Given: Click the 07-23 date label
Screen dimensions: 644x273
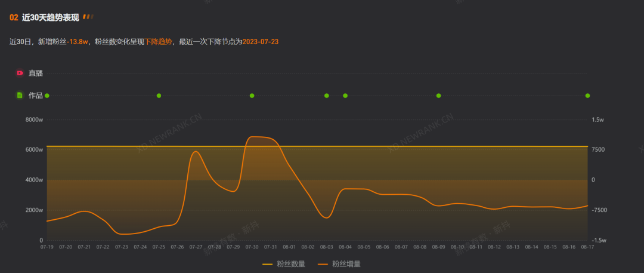Looking at the screenshot, I should pos(122,247).
